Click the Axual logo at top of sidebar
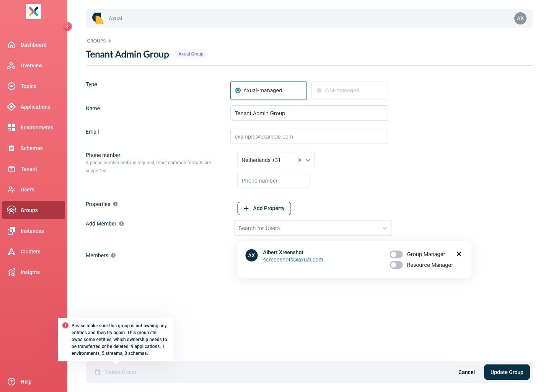 [x=34, y=11]
